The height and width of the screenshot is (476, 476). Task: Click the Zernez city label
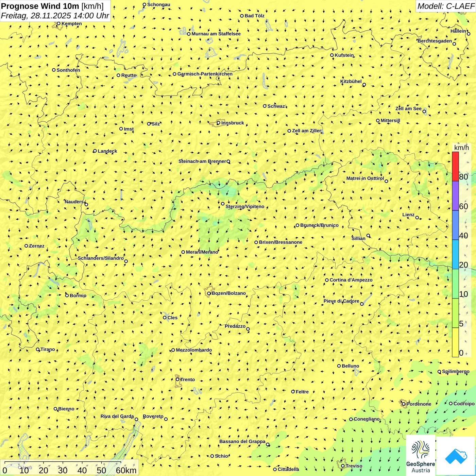pos(37,246)
